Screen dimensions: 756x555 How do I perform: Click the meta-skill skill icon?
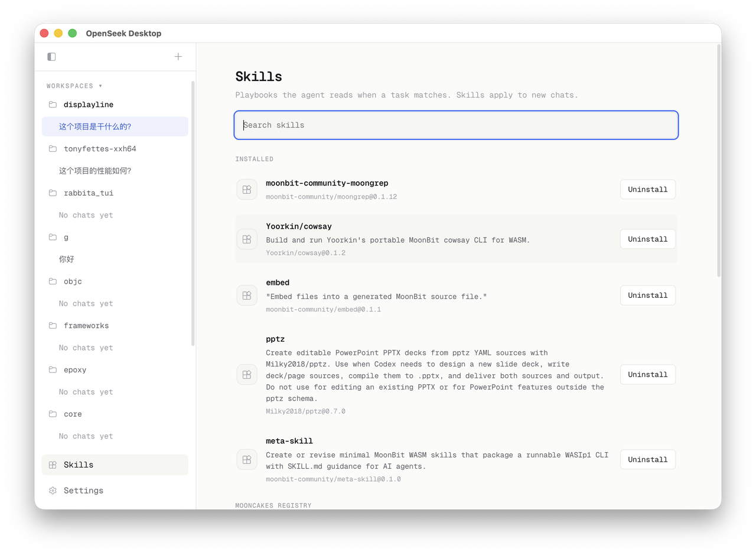247,460
